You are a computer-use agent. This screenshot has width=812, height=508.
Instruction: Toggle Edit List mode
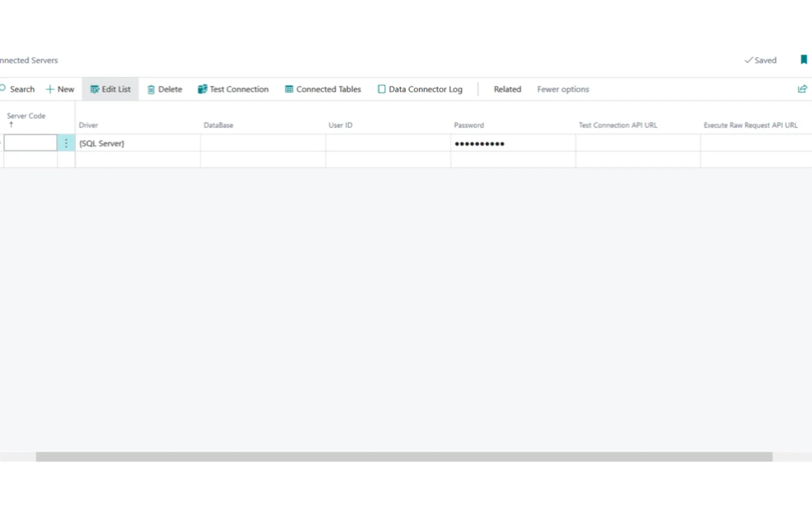110,89
